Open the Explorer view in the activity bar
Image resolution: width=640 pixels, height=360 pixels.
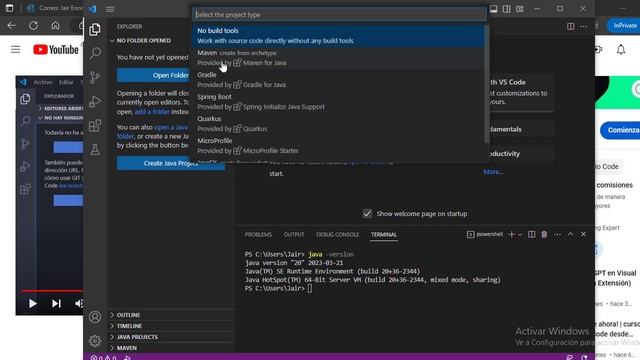pos(95,29)
